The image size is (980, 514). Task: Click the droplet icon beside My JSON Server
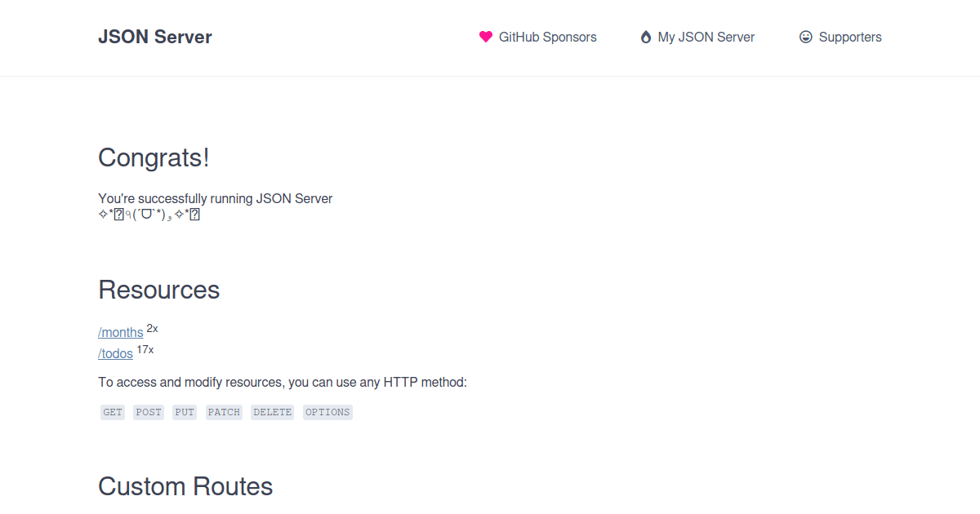coord(645,37)
